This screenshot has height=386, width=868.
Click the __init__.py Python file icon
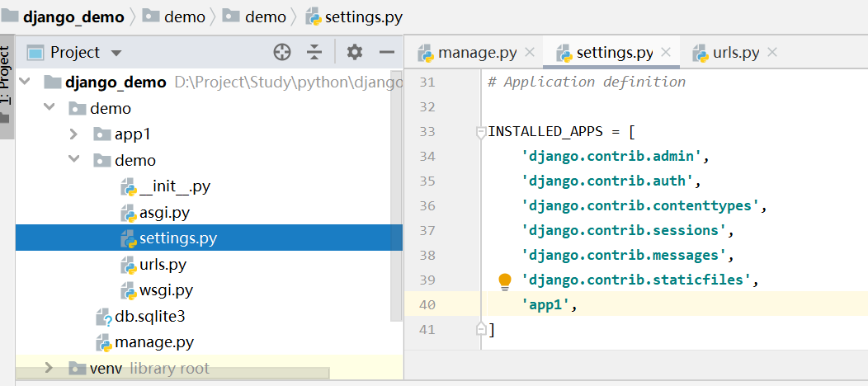pos(129,187)
